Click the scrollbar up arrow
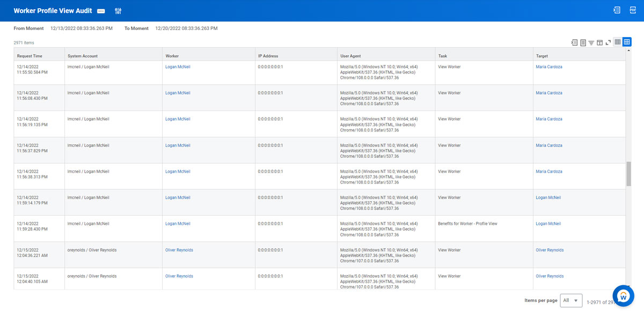Screen dimensions: 644x317 [629, 50]
